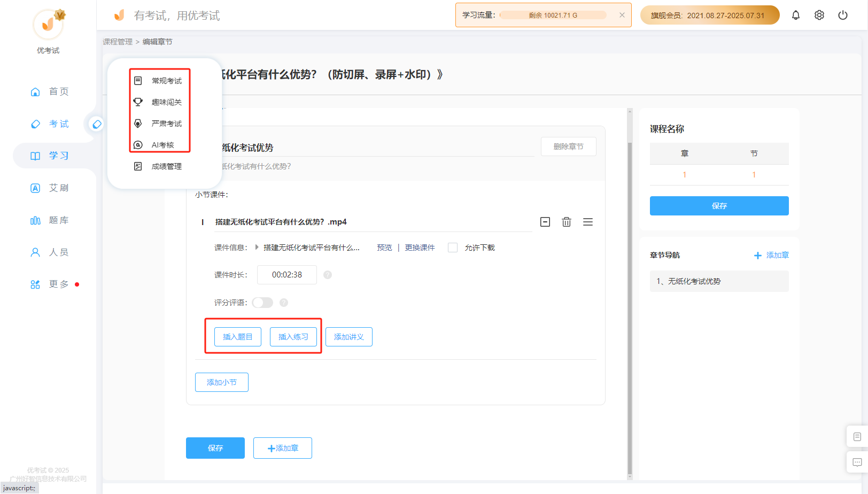Click 添加讲义 button
This screenshot has width=868, height=494.
coord(349,337)
